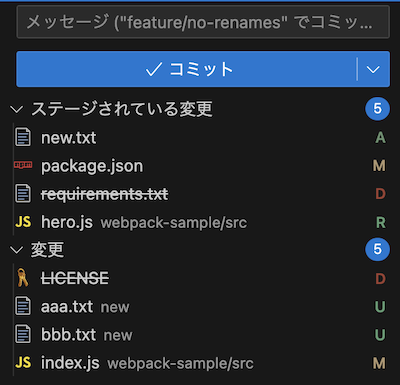The height and width of the screenshot is (385, 400).
Task: Click the aaa.txt file icon
Action: tap(23, 306)
